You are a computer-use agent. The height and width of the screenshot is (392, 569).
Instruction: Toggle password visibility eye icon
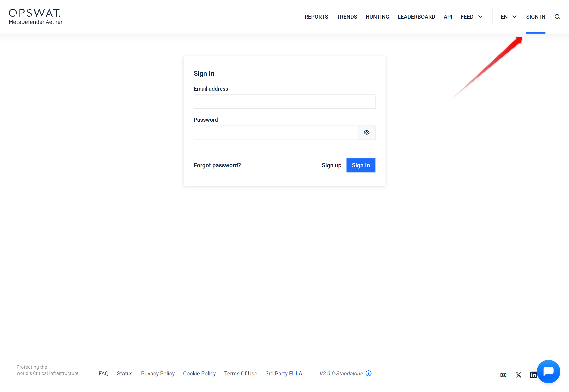[x=366, y=133]
